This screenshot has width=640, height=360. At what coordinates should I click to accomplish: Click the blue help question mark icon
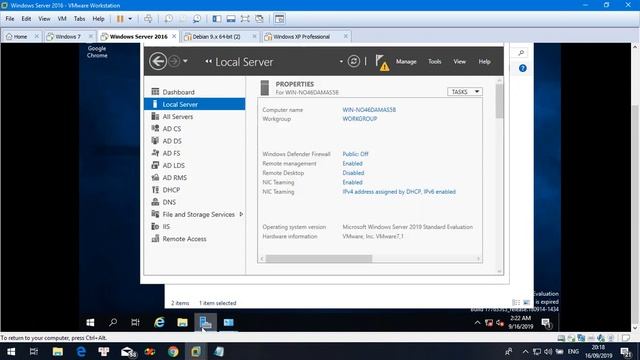coord(522,68)
